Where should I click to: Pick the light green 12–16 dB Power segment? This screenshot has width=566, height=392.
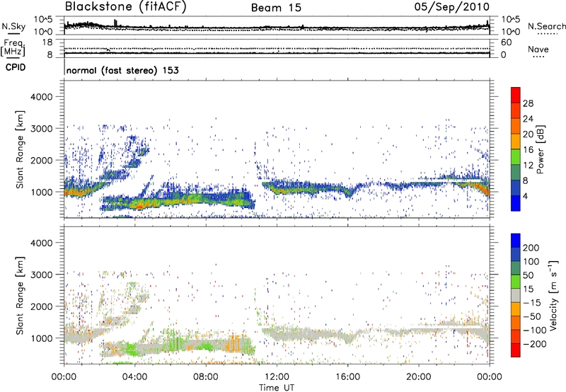[516, 157]
